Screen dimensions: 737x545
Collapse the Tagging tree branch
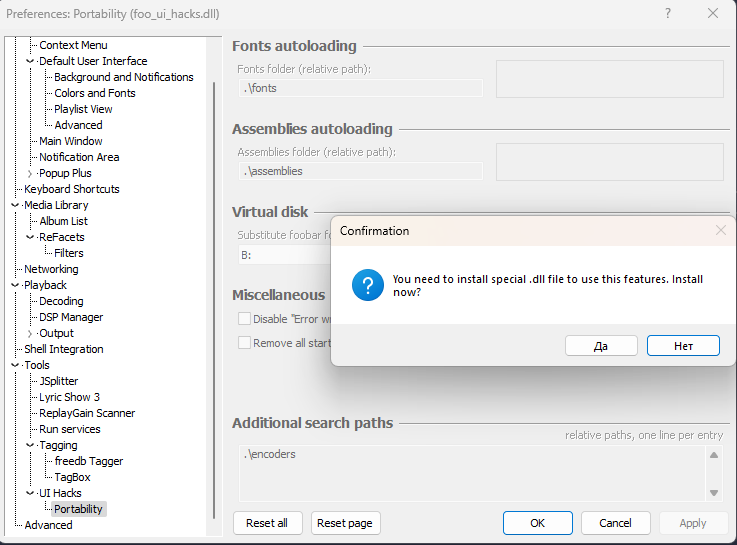[30, 445]
